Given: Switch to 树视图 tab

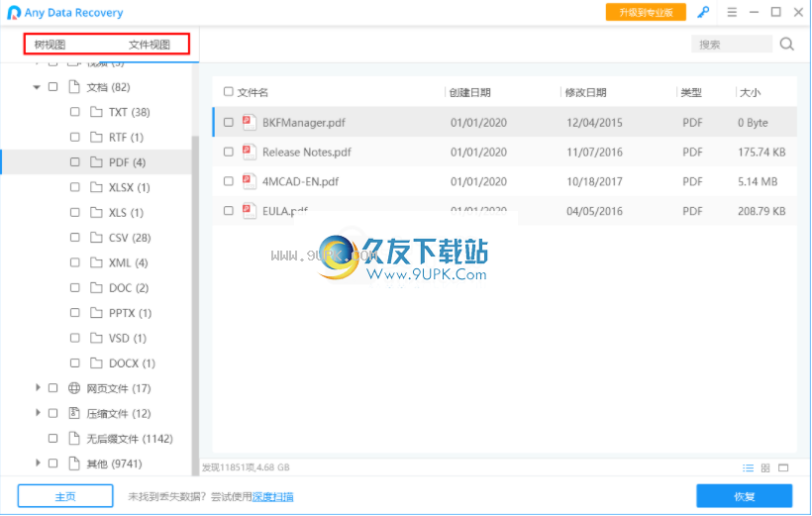Looking at the screenshot, I should [x=50, y=45].
